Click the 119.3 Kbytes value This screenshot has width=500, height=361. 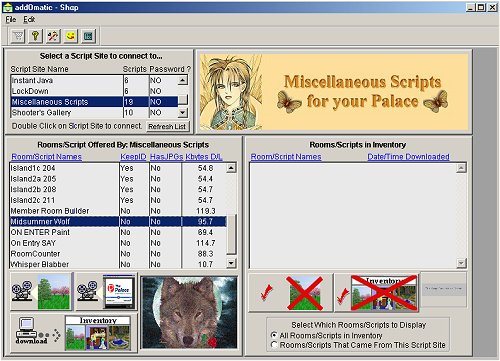coord(206,211)
